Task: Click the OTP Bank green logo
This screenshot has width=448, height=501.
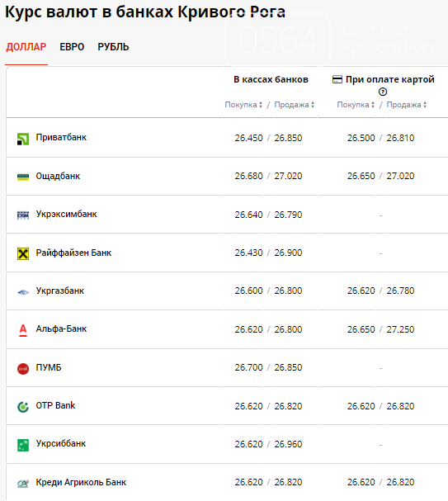Action: [x=23, y=407]
